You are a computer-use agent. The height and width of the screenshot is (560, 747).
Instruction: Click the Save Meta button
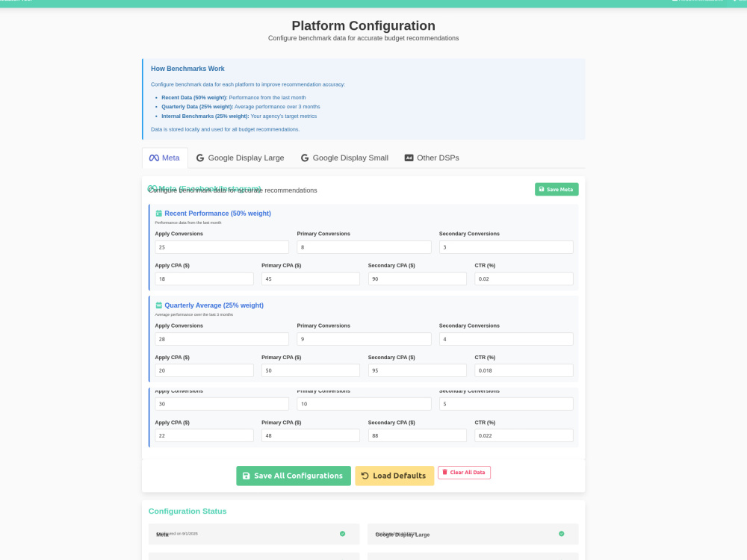[557, 190]
